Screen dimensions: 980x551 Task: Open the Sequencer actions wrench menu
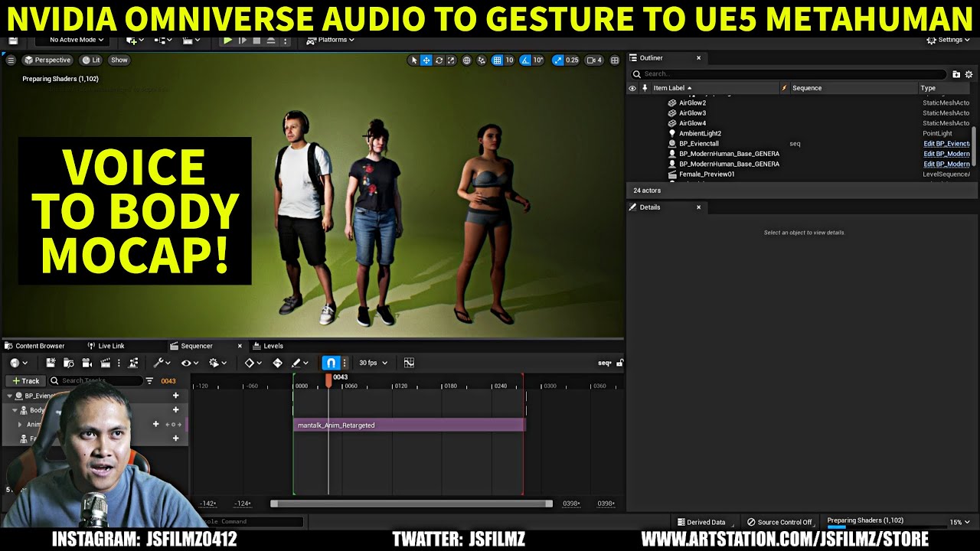pos(162,363)
